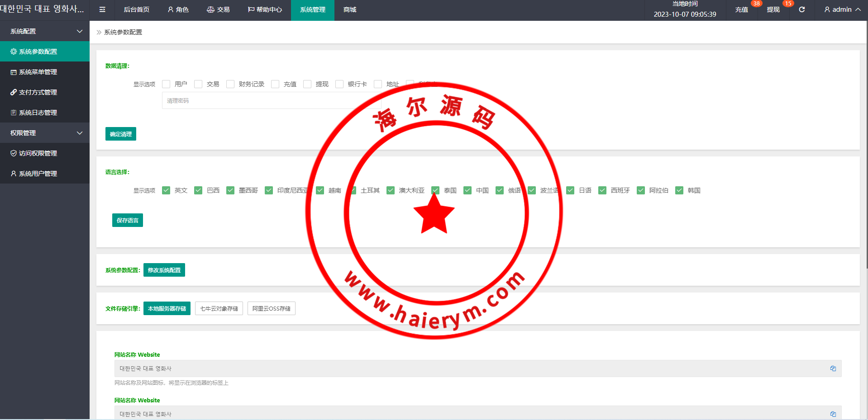Viewport: 868px width, 420px height.
Task: Tick the 财务记录 checkbox
Action: coord(230,84)
